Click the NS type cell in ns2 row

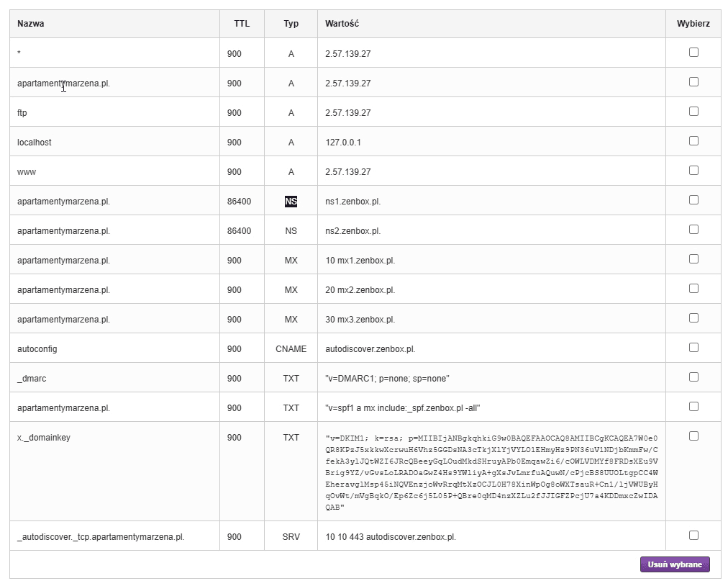click(x=291, y=231)
